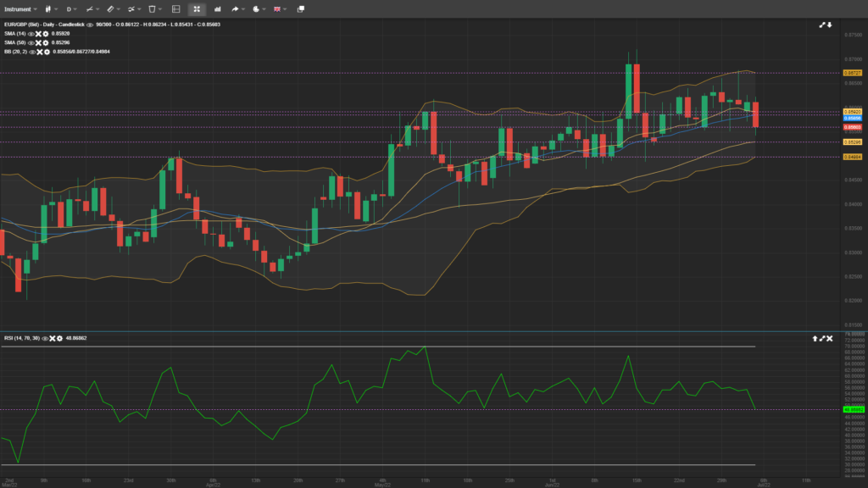Move the RSI panel up with arrow

tap(815, 338)
